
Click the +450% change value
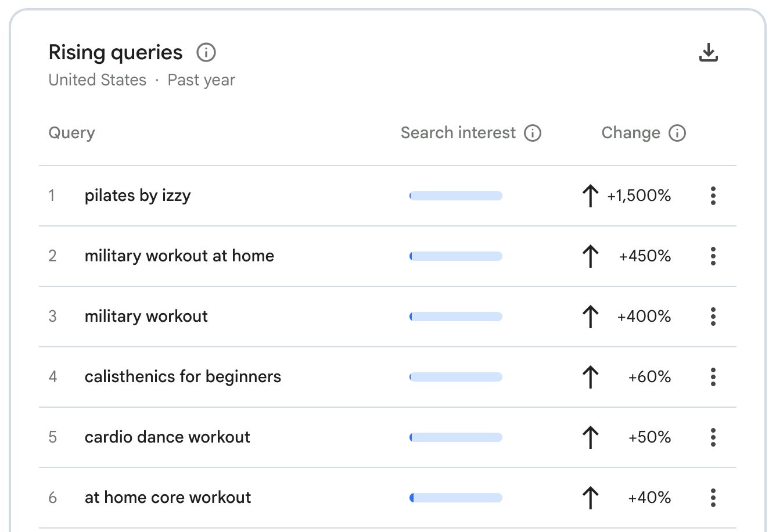(x=645, y=256)
